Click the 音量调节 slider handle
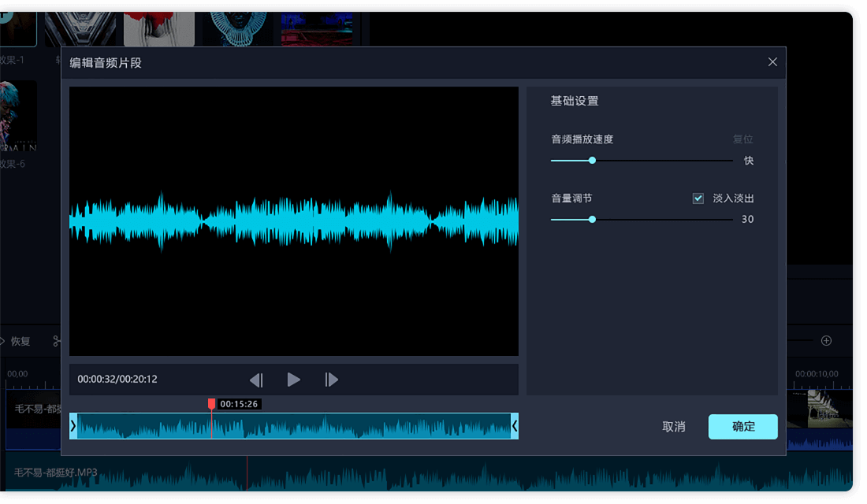Screen dimensions: 867x504 pos(592,220)
